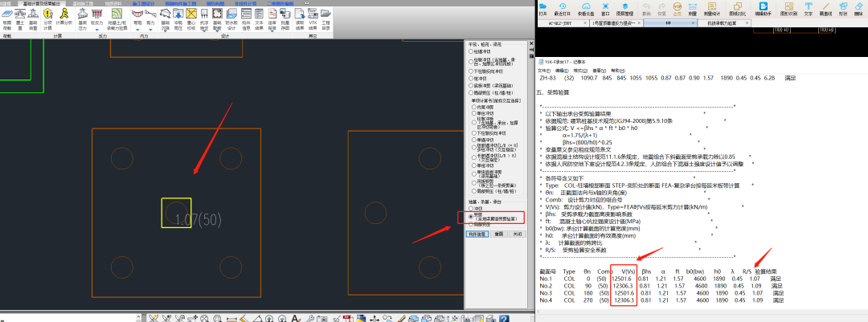Switch to the 10 drawing tab
Viewport: 868px width, 322px height.
click(670, 23)
